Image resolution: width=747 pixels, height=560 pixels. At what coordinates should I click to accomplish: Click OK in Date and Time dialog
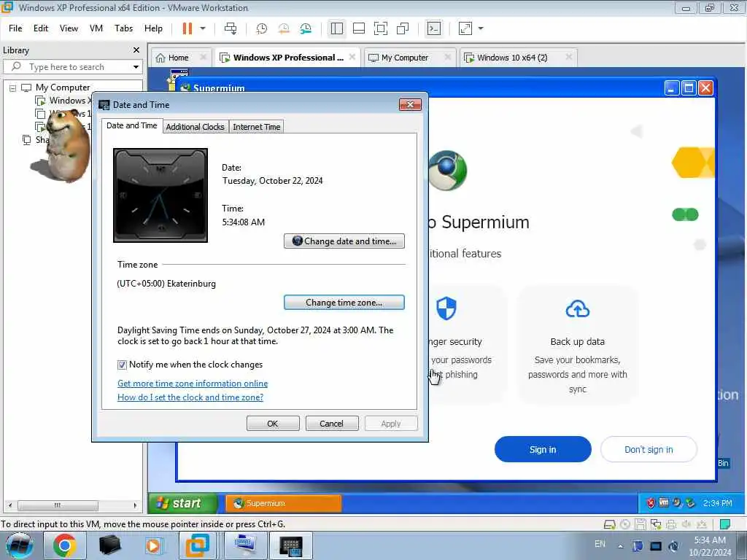[273, 424]
